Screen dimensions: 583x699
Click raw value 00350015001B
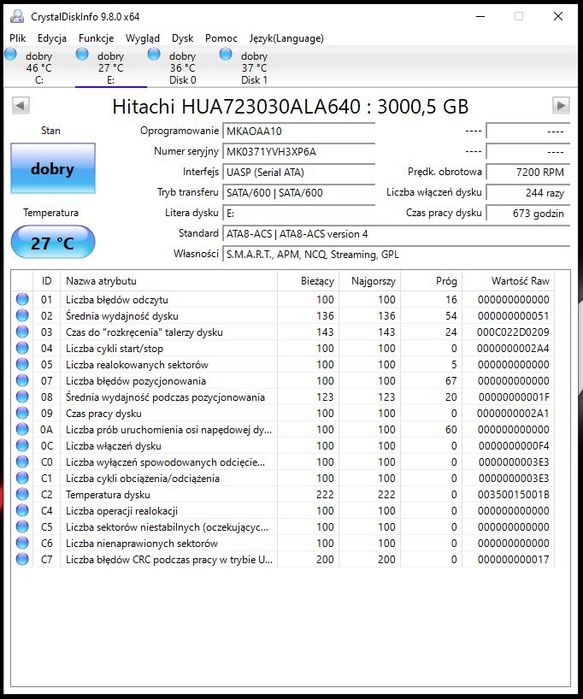[513, 494]
